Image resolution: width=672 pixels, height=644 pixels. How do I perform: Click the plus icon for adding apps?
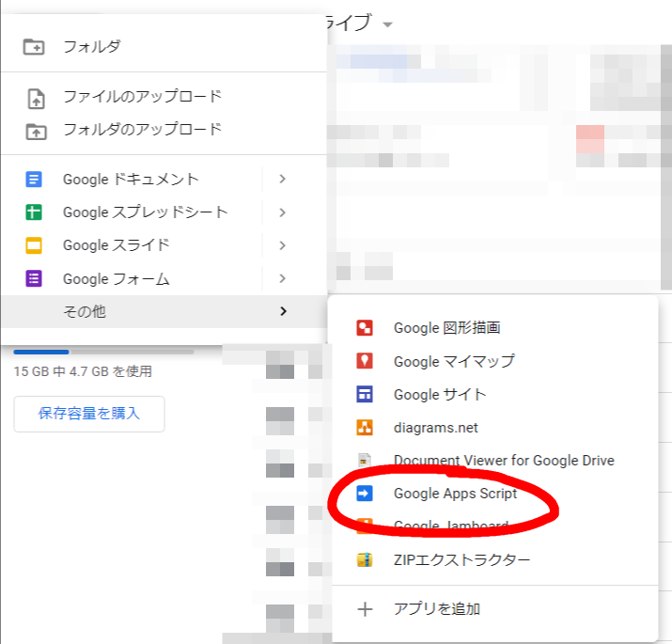point(366,609)
